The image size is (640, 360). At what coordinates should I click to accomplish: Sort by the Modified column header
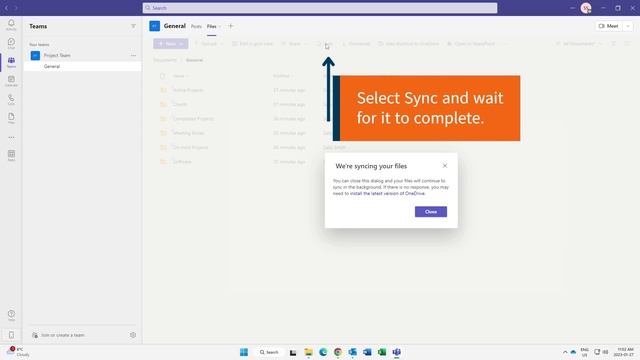pos(282,76)
